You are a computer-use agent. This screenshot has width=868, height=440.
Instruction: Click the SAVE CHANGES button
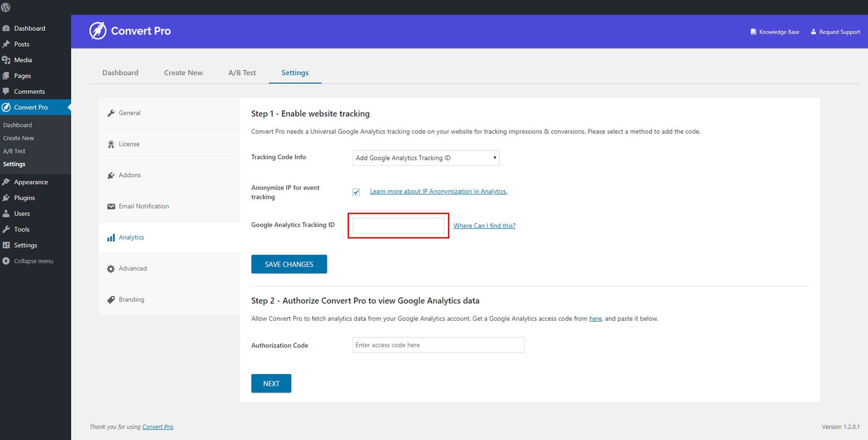click(x=289, y=264)
